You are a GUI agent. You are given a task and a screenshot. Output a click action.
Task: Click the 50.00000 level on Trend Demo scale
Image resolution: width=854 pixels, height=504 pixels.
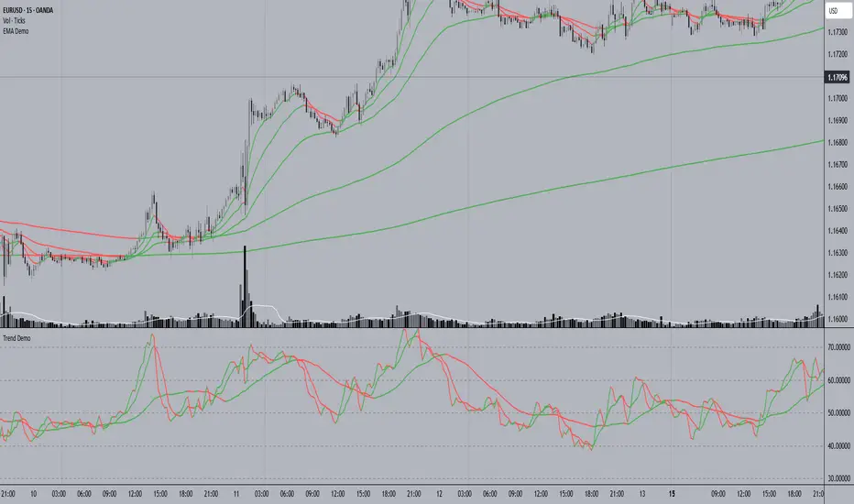pyautogui.click(x=838, y=413)
